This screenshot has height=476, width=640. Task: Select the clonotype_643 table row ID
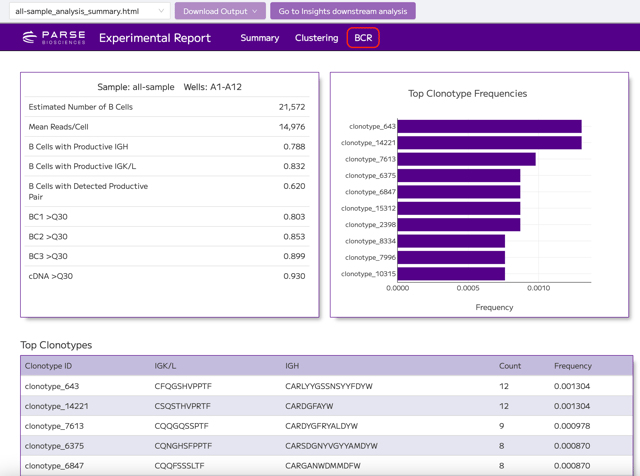[x=52, y=386]
